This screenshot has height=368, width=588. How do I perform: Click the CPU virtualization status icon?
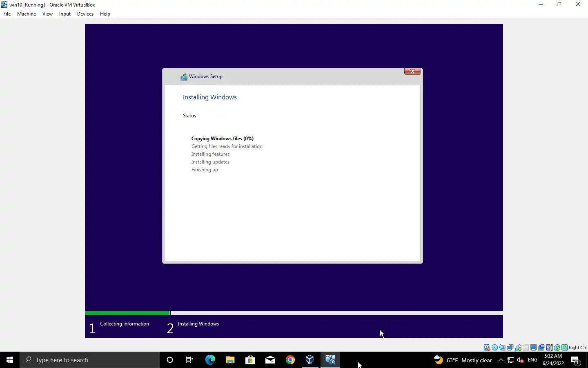pyautogui.click(x=549, y=348)
